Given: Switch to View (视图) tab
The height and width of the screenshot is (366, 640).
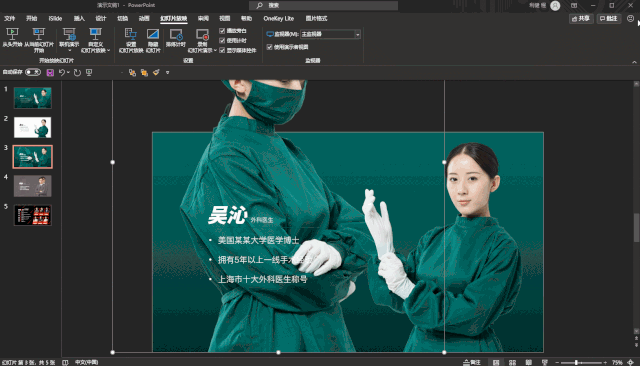Looking at the screenshot, I should (x=224, y=18).
